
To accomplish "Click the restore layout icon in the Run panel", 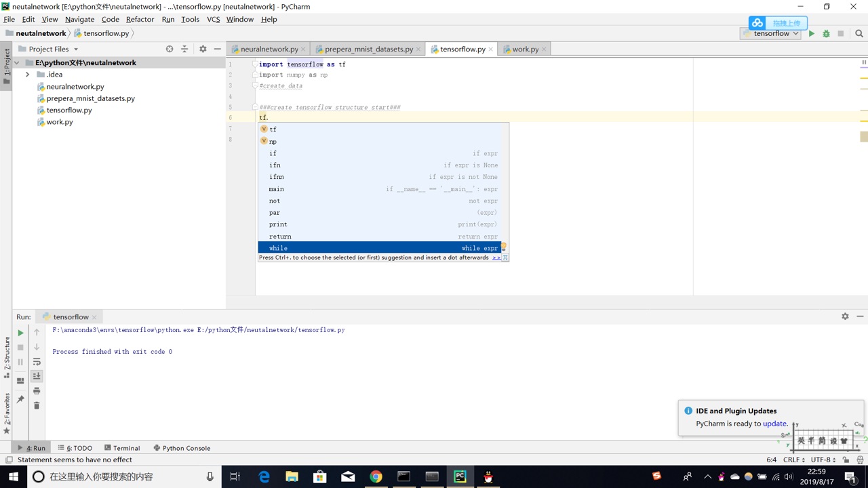I will pyautogui.click(x=20, y=380).
